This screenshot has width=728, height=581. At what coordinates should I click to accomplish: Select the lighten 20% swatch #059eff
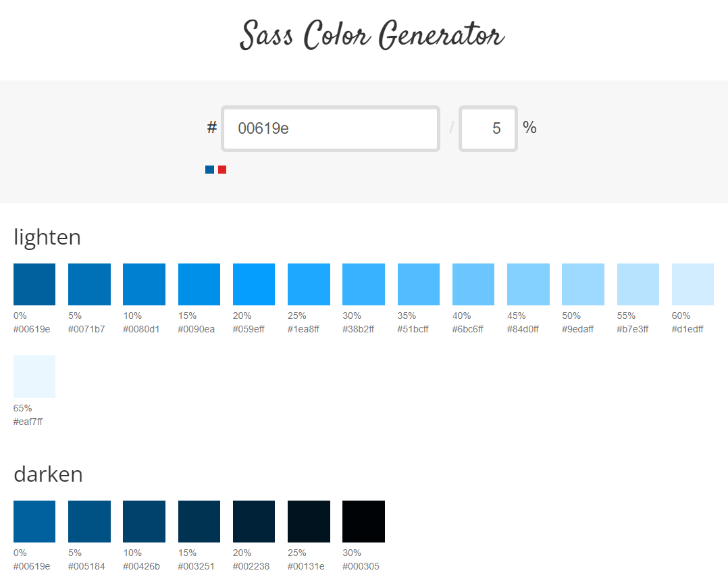[x=254, y=284]
